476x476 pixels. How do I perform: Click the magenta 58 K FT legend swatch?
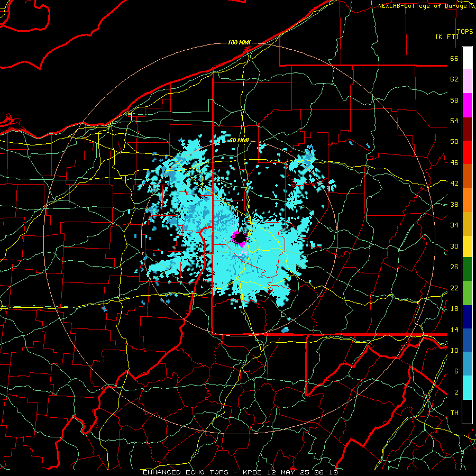tap(467, 105)
